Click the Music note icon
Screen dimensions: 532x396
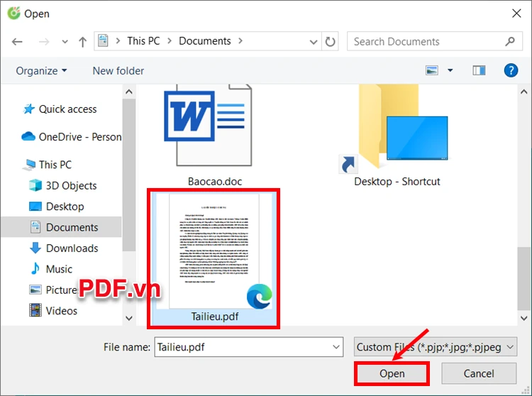[x=35, y=268]
